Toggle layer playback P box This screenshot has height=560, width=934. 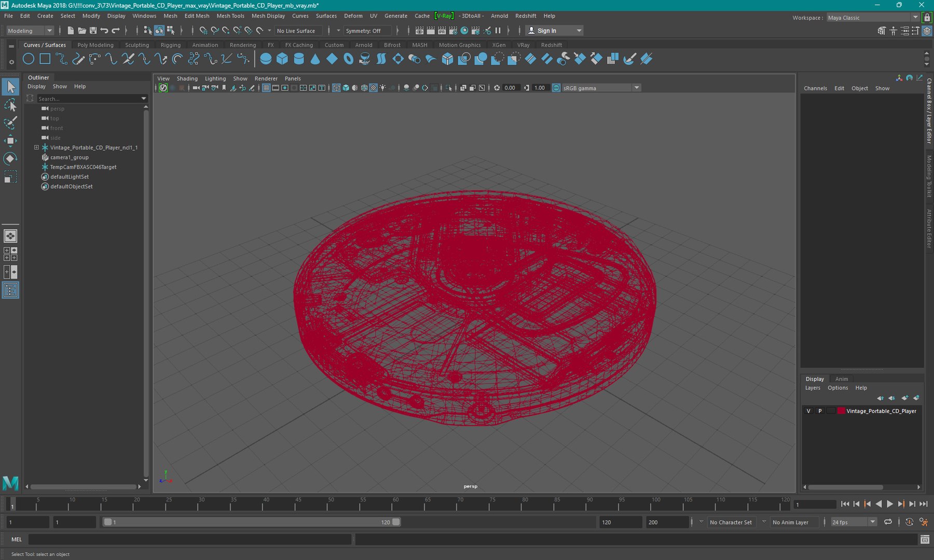(x=820, y=411)
